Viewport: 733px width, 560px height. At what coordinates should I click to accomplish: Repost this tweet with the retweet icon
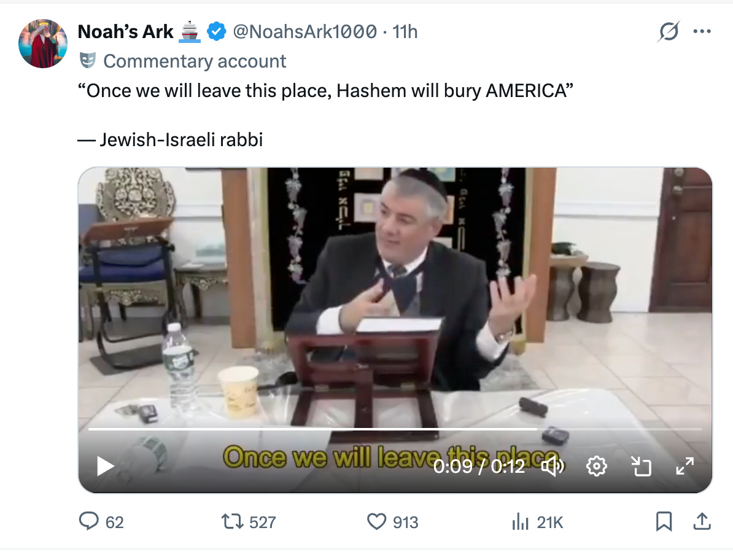[232, 521]
